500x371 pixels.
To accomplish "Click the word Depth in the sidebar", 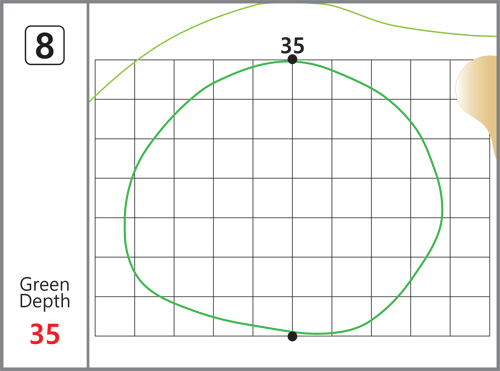I will pyautogui.click(x=45, y=302).
